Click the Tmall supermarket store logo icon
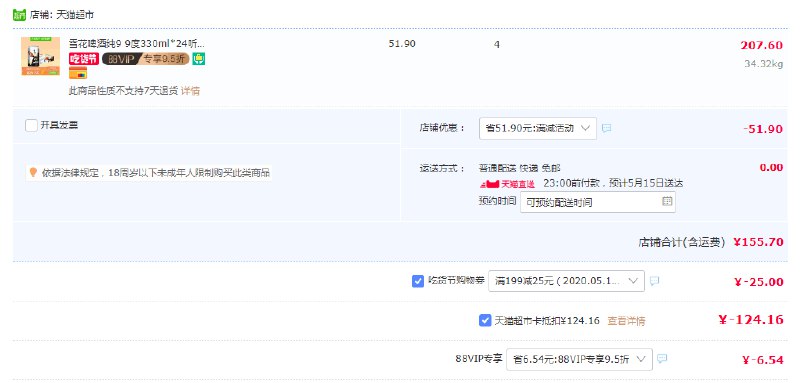 19,15
